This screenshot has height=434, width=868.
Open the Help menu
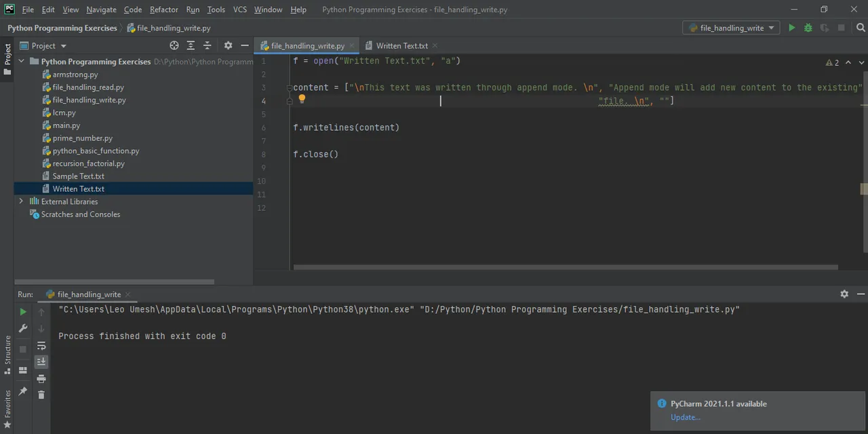click(298, 9)
